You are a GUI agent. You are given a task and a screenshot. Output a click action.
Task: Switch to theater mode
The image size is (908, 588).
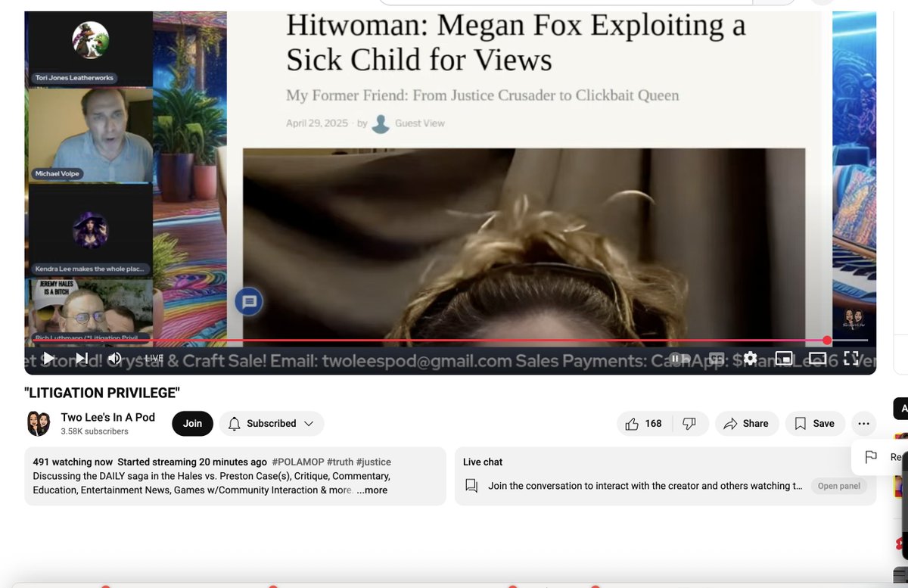pos(817,358)
